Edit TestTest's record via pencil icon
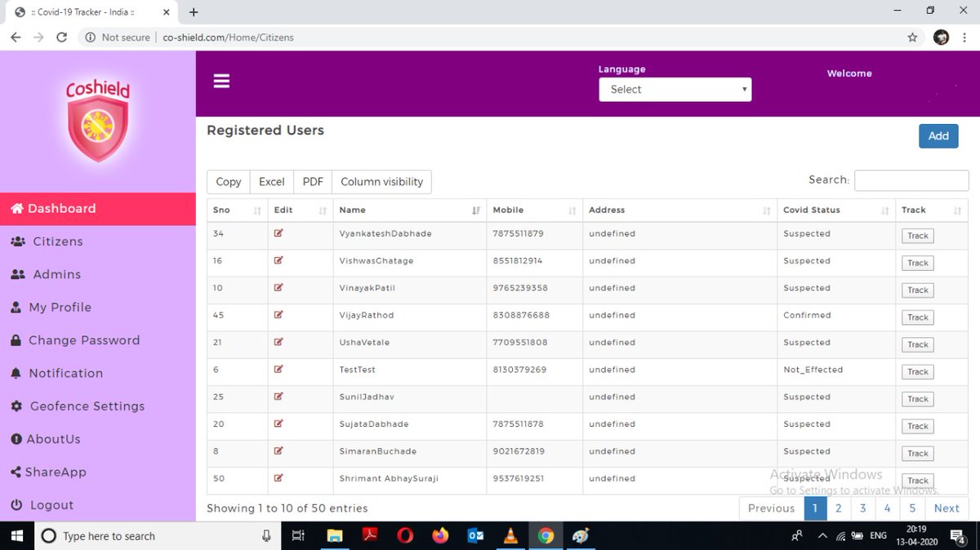Screen dimensions: 980x550 pyautogui.click(x=278, y=369)
